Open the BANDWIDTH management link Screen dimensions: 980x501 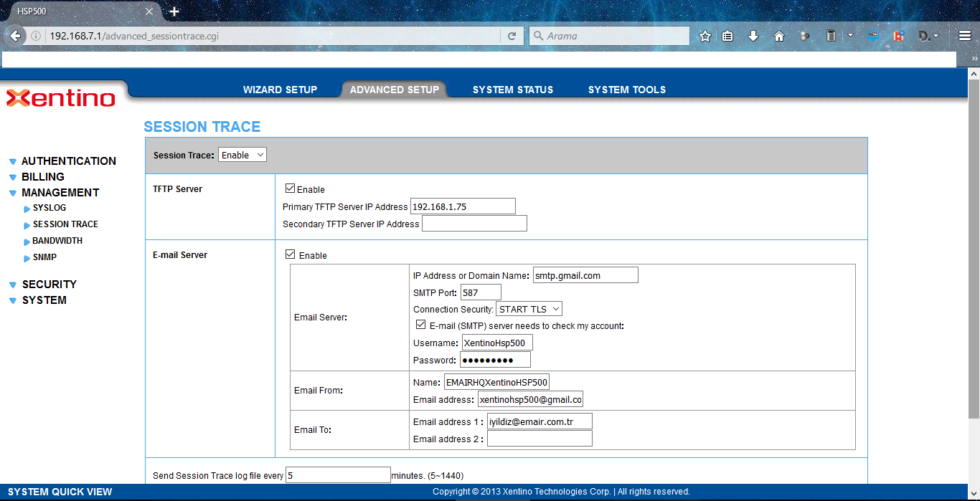click(x=57, y=241)
